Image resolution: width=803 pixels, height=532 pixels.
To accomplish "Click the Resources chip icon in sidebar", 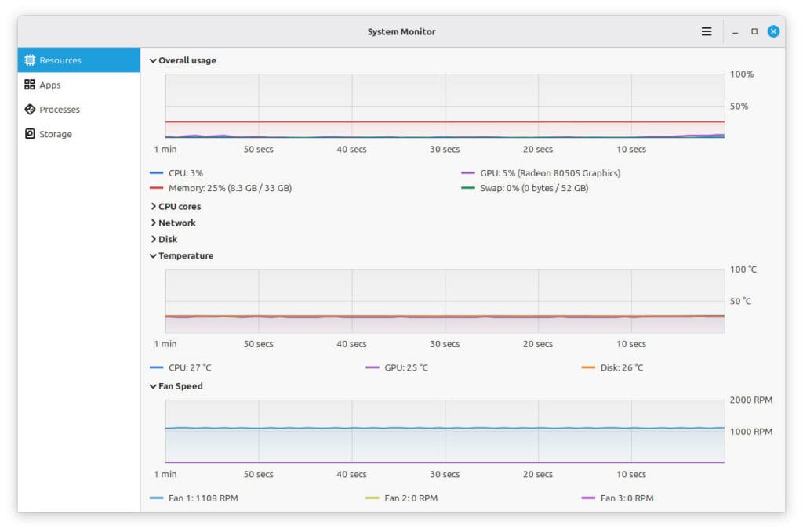I will click(x=30, y=60).
